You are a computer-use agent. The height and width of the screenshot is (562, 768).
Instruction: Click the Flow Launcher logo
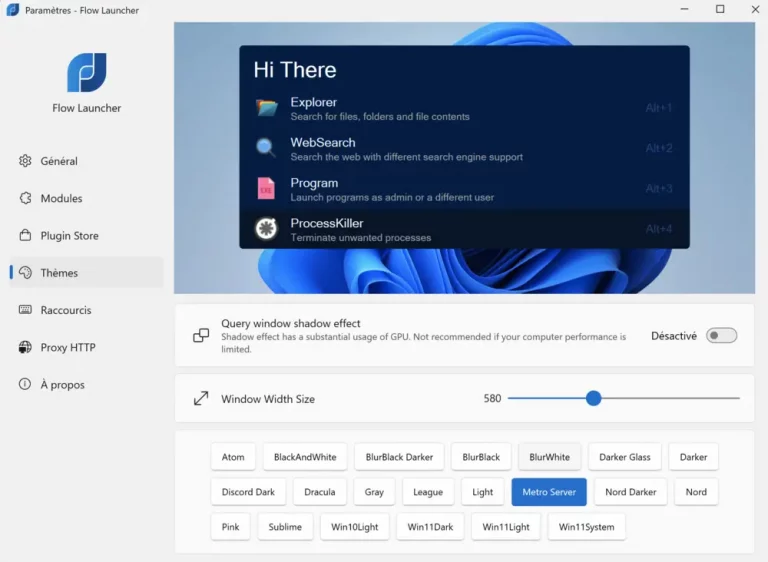86,73
